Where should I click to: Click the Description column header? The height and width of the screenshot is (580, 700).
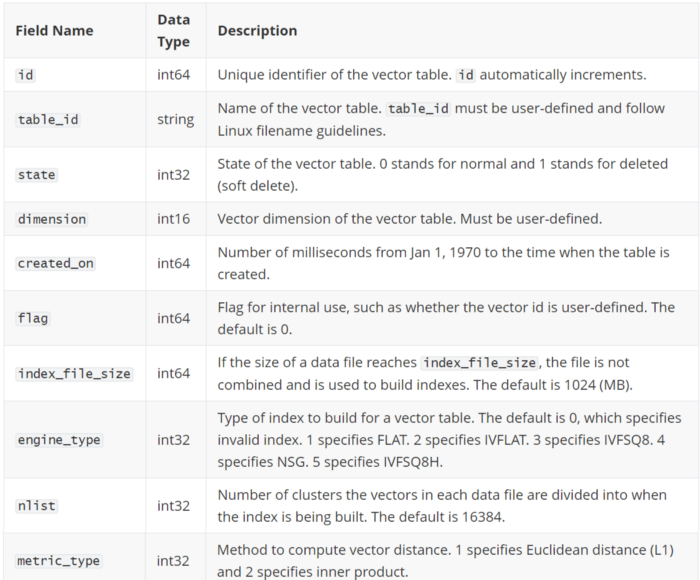point(257,31)
